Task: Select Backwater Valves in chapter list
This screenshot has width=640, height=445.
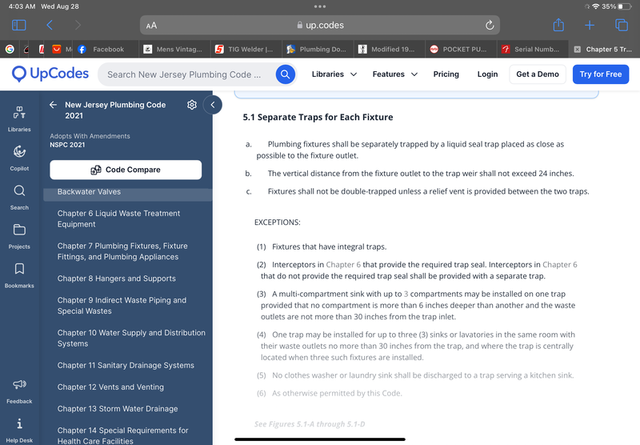Action: click(128, 192)
